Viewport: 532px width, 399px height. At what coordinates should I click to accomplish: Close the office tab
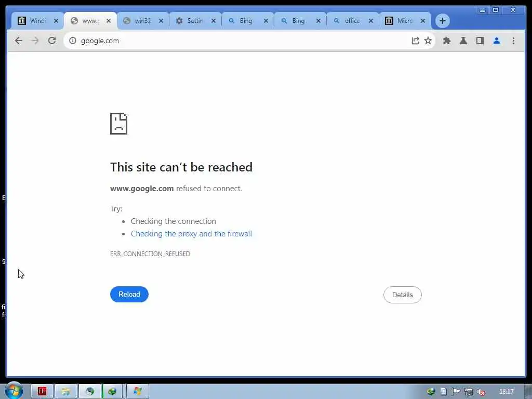371,21
